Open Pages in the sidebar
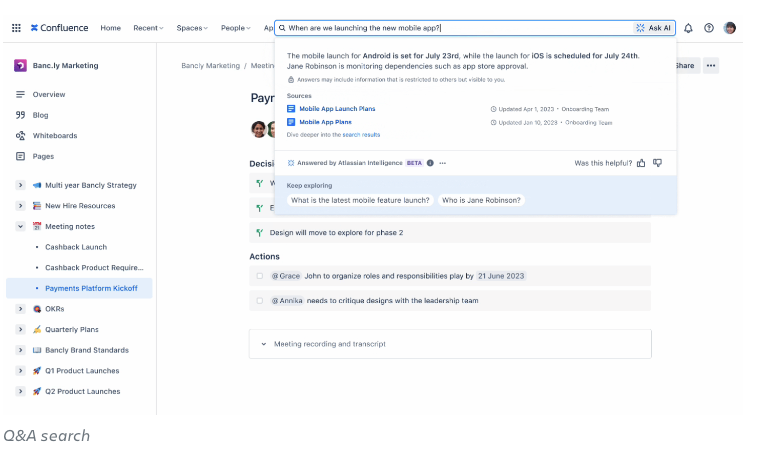This screenshot has height=452, width=775. (43, 156)
